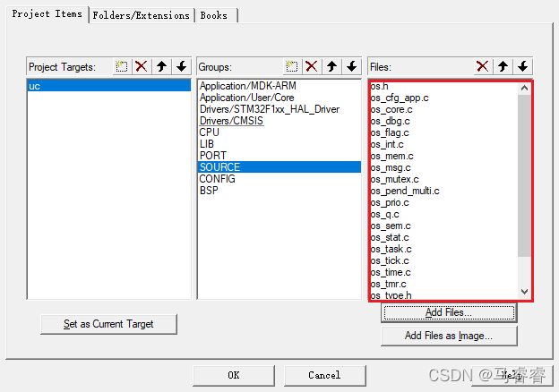This screenshot has height=392, width=559.
Task: Move project target up
Action: pos(161,66)
